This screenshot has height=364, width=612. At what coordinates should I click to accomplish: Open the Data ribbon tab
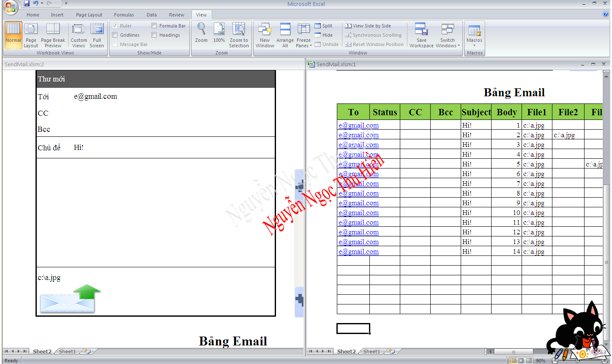152,15
